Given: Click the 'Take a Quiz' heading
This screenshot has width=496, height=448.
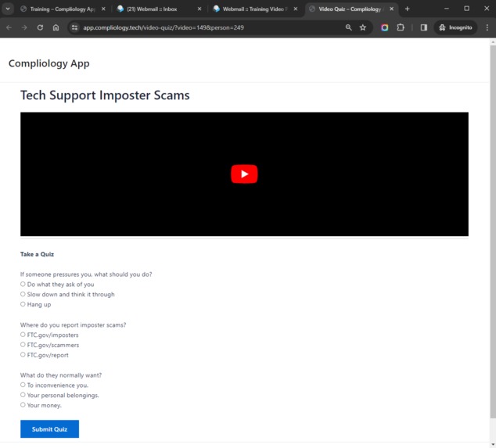Looking at the screenshot, I should [x=37, y=254].
